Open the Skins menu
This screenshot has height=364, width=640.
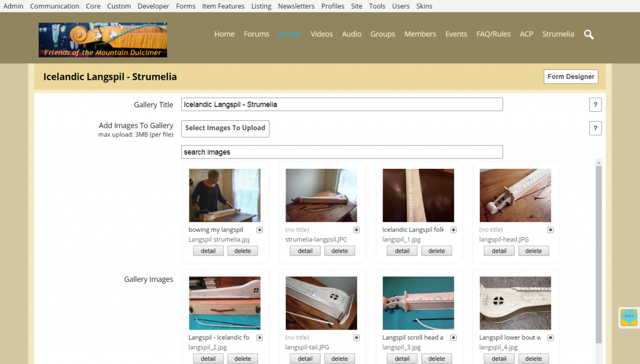pos(424,6)
